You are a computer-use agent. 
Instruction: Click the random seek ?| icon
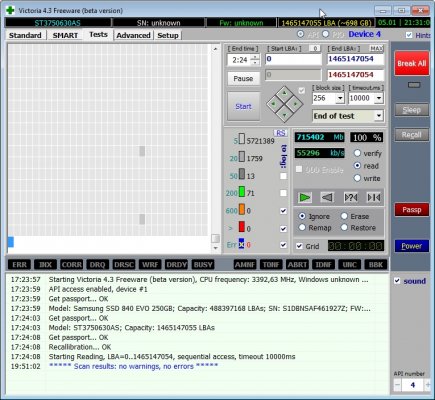(x=351, y=197)
